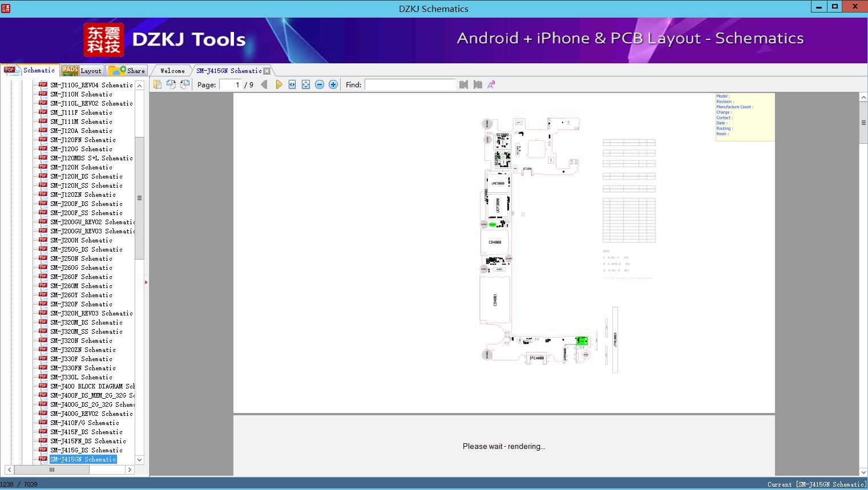Go to previous page arrow

click(x=264, y=84)
